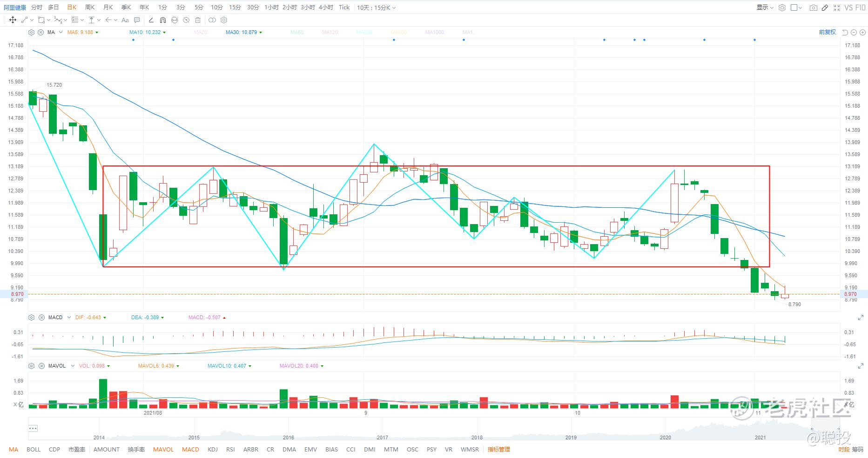Switch to 月K monthly candle tab

pos(108,7)
